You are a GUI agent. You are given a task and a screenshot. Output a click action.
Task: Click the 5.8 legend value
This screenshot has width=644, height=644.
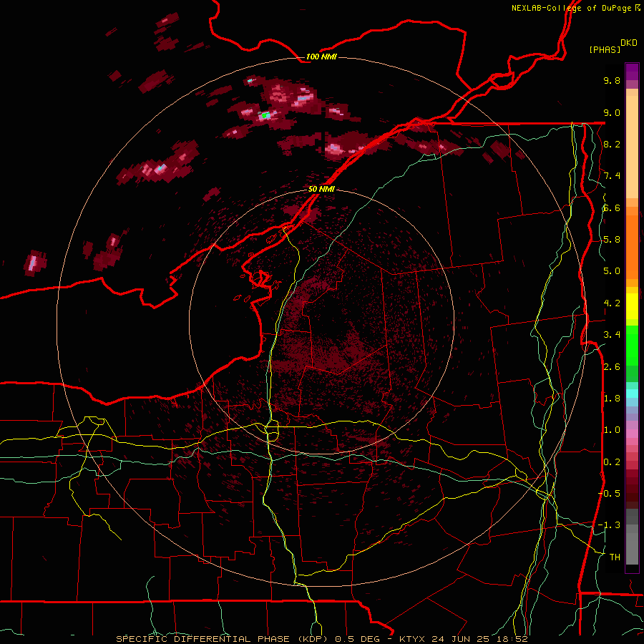tap(612, 240)
